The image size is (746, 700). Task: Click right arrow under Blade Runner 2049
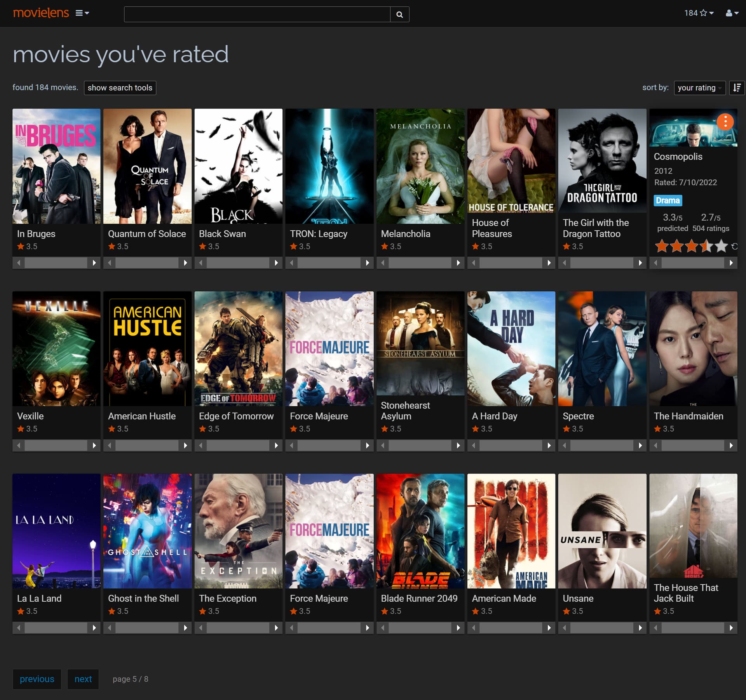(x=458, y=628)
